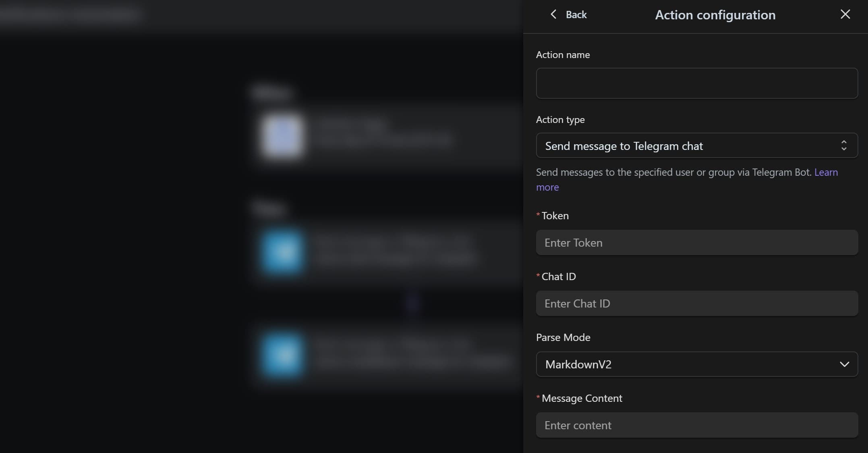Screen dimensions: 868x453
Task: Click the stepper arrows on Action type selector
Action: tap(844, 145)
